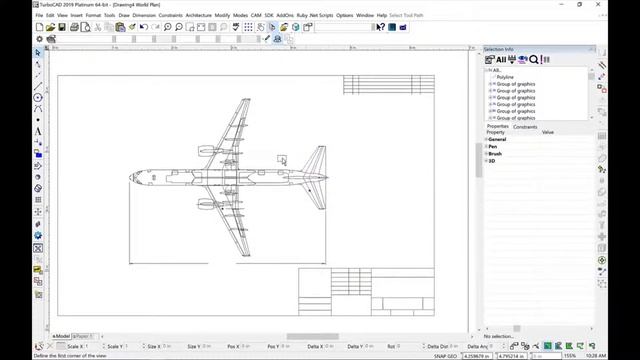The image size is (640, 360).
Task: Expand the 3D property category
Action: pos(486,161)
